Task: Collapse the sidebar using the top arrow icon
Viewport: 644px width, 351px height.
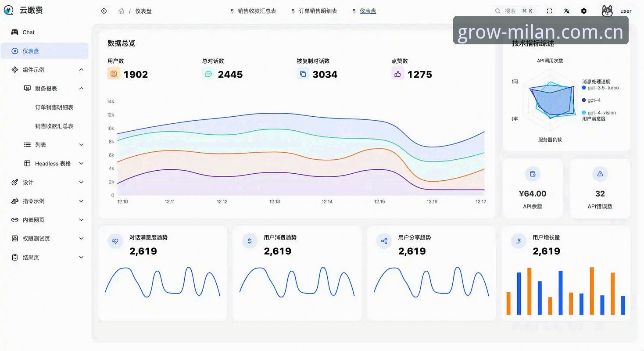Action: tap(104, 11)
